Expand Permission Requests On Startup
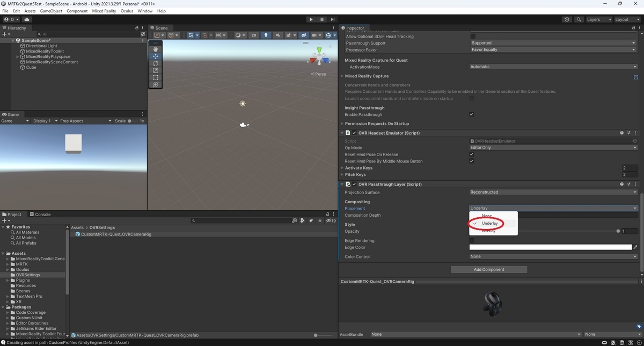This screenshot has width=644, height=346. tap(342, 123)
